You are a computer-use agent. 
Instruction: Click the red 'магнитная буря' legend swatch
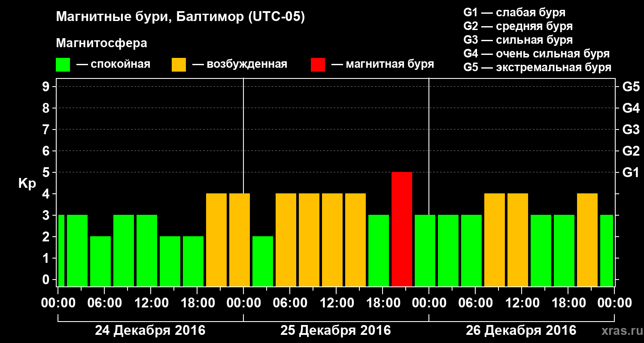(318, 65)
